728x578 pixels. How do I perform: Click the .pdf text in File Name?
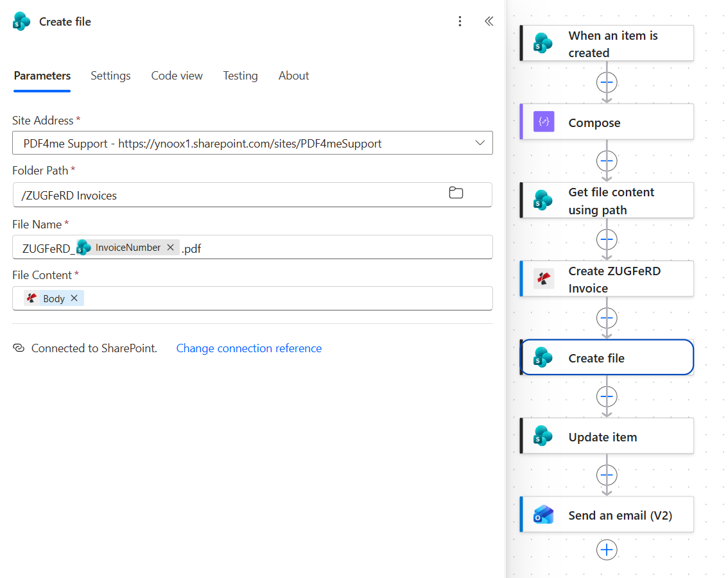pos(191,249)
